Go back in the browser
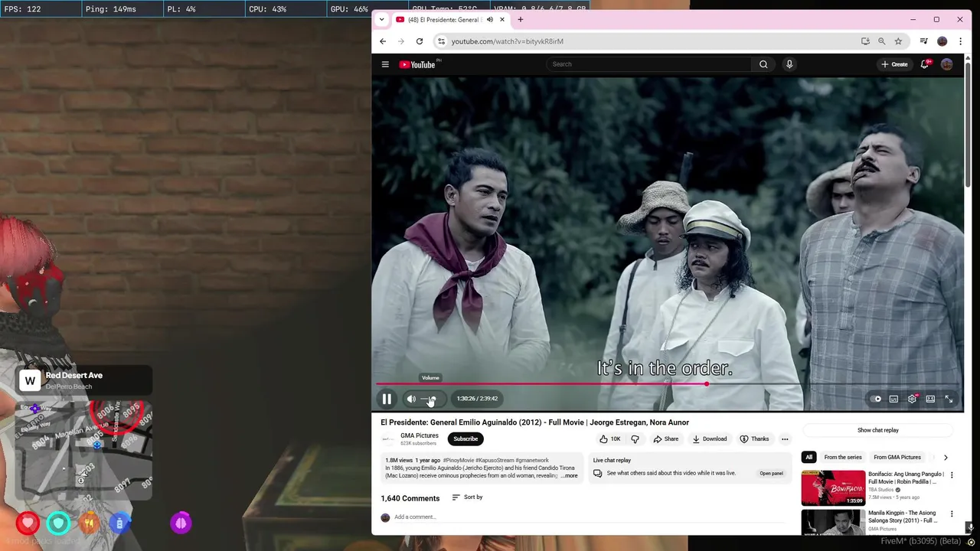This screenshot has height=551, width=980. click(383, 41)
